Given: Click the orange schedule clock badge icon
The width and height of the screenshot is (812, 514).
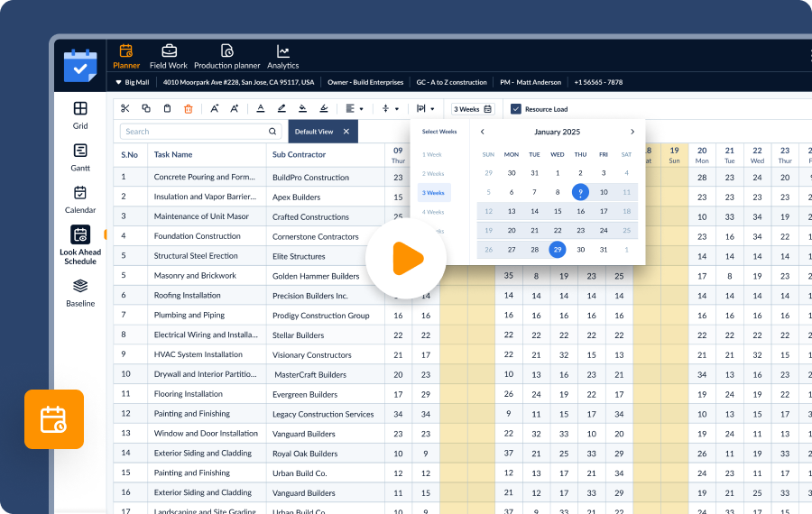Looking at the screenshot, I should [x=54, y=419].
